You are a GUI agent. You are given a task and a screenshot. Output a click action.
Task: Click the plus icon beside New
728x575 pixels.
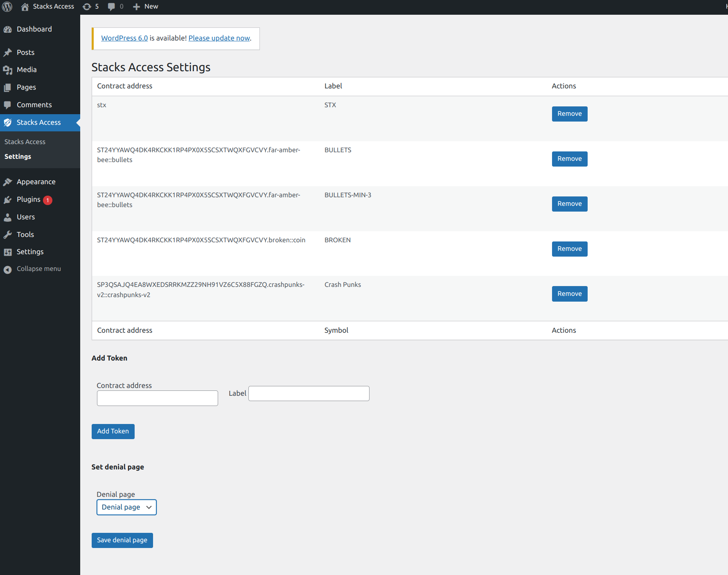pos(137,7)
